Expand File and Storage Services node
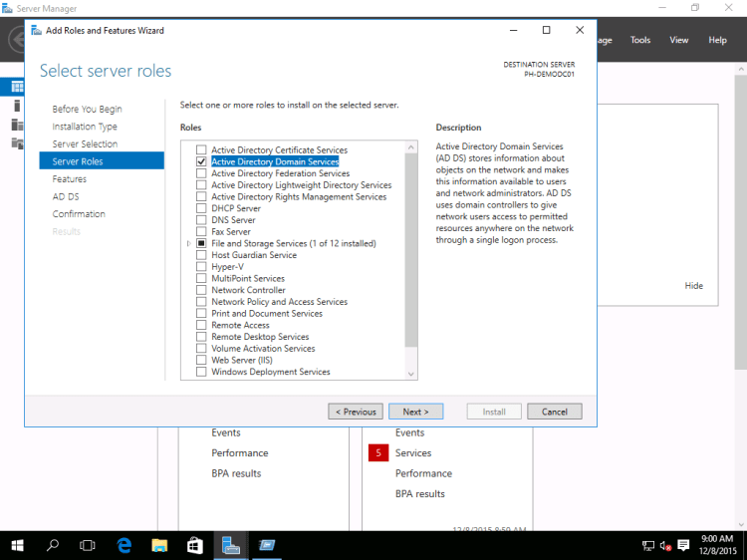 pyautogui.click(x=188, y=244)
